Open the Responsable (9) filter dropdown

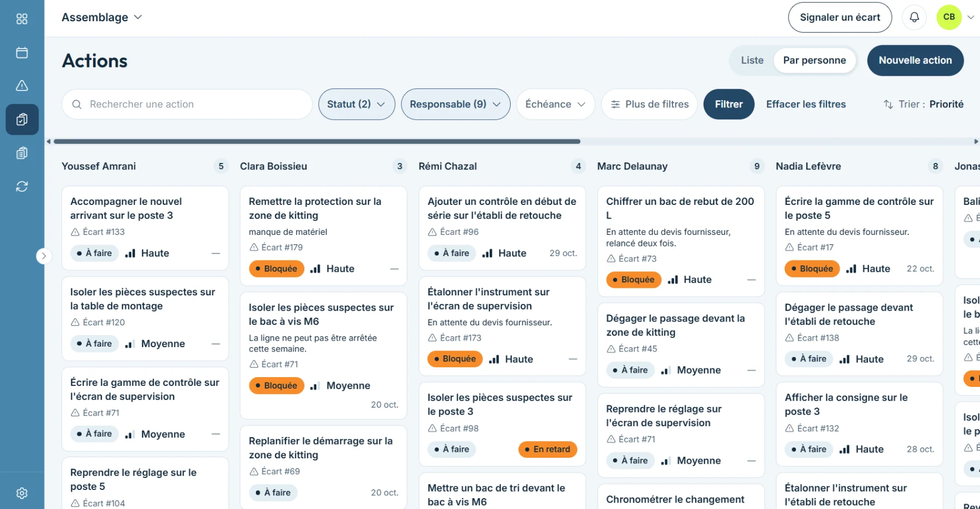pos(455,104)
